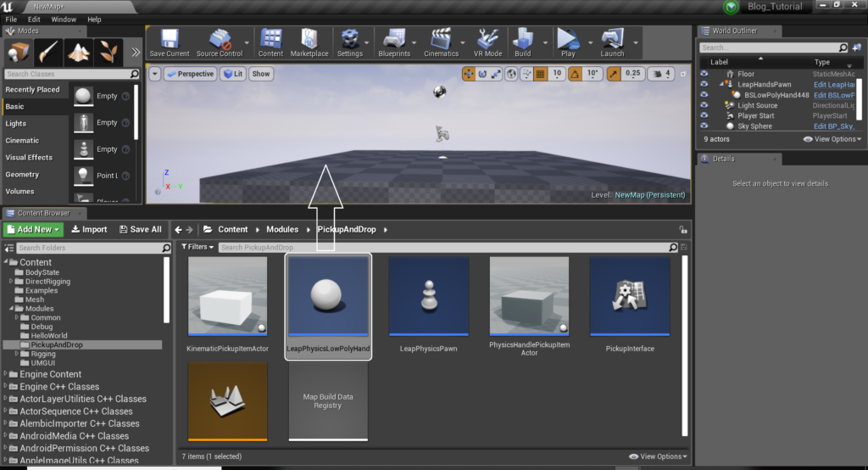The image size is (868, 470).
Task: Expand the Engine Content folder
Action: pos(5,374)
